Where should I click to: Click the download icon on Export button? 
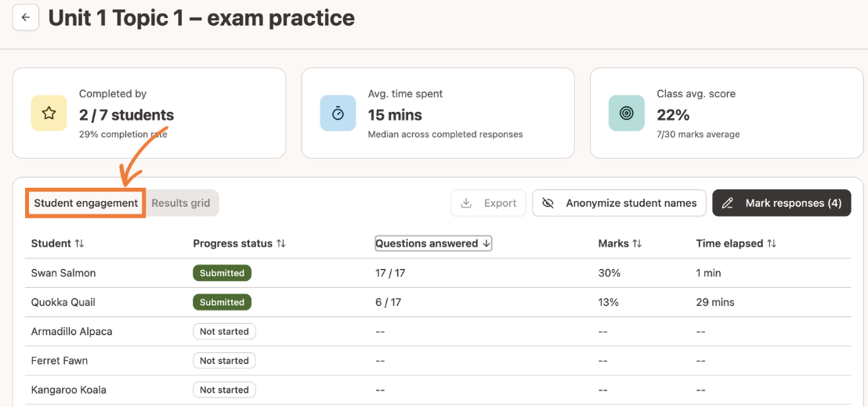point(467,203)
